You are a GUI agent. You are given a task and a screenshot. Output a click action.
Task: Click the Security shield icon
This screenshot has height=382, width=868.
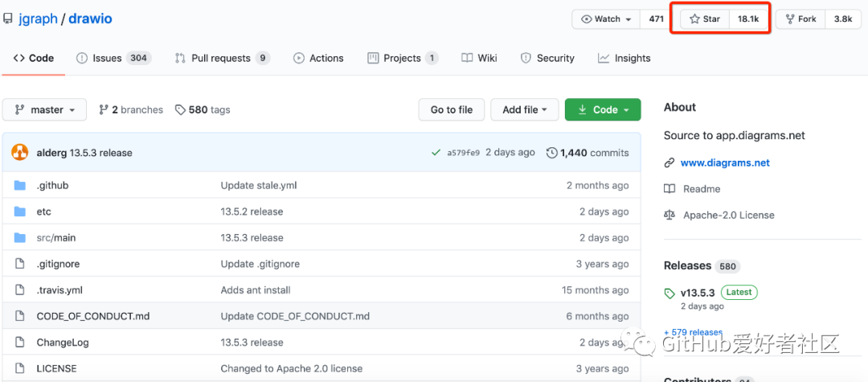[526, 58]
